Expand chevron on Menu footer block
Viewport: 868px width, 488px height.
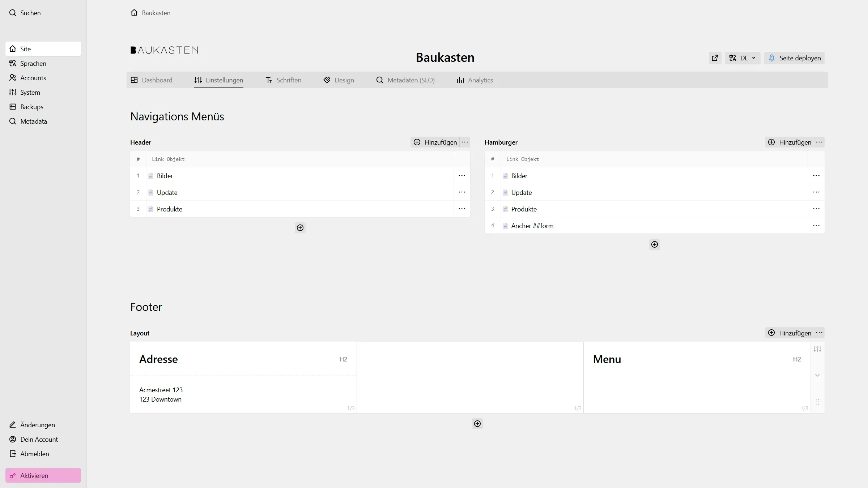tap(817, 375)
